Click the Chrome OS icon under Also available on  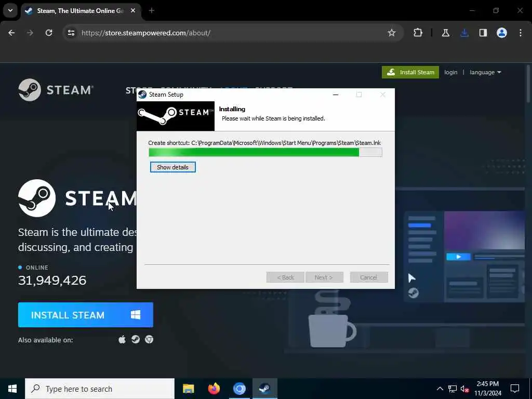point(149,339)
